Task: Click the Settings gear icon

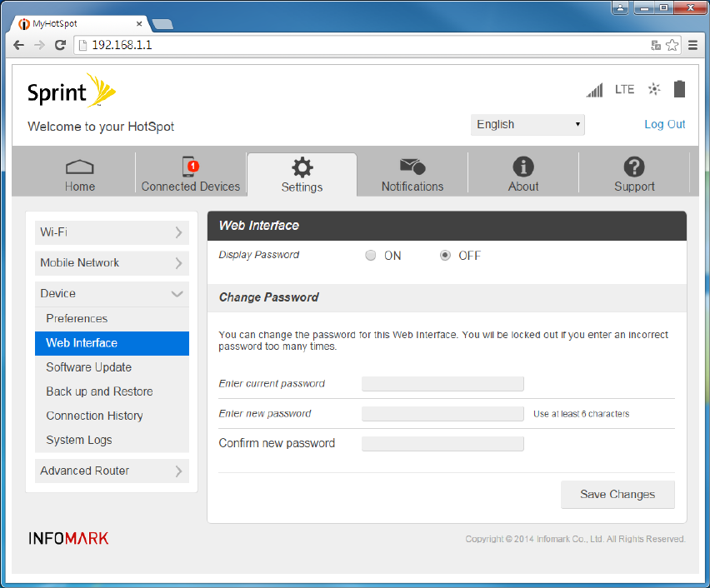Action: [x=302, y=167]
